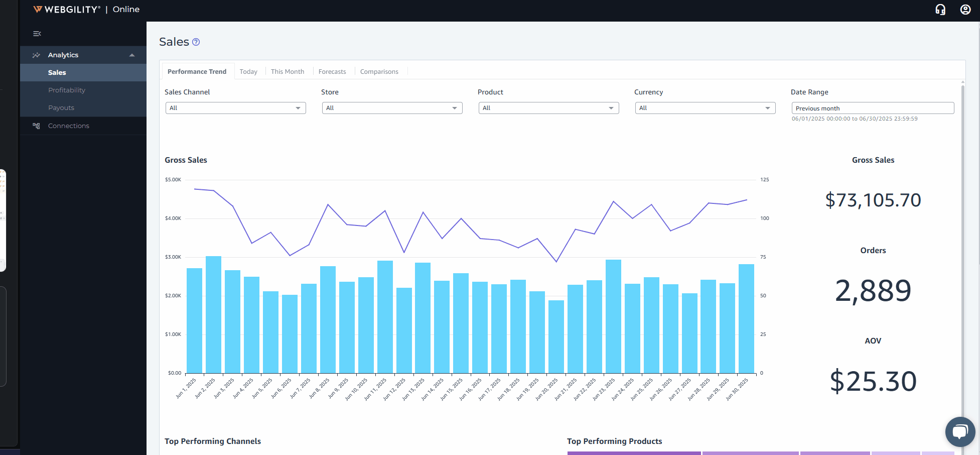Collapse the Analytics section chevron
The width and height of the screenshot is (980, 455).
click(x=131, y=55)
